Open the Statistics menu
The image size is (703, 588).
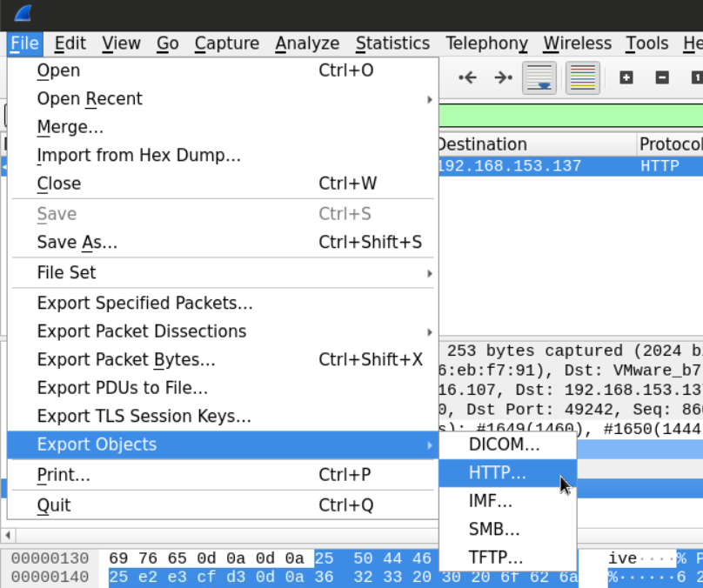pyautogui.click(x=392, y=43)
